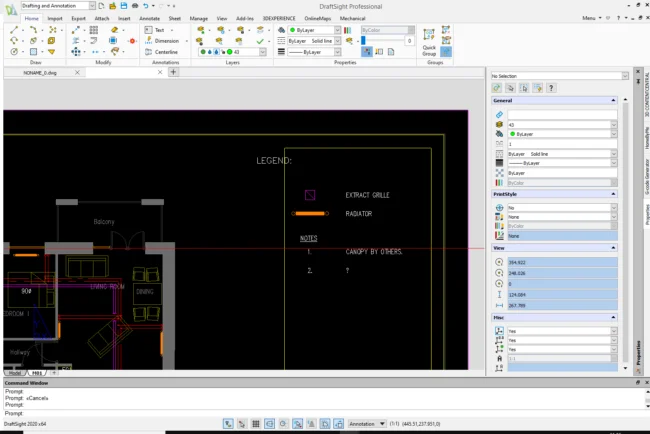Open the Drafting and Annotation workspace dropdown
Image resolution: width=650 pixels, height=434 pixels.
pos(56,6)
